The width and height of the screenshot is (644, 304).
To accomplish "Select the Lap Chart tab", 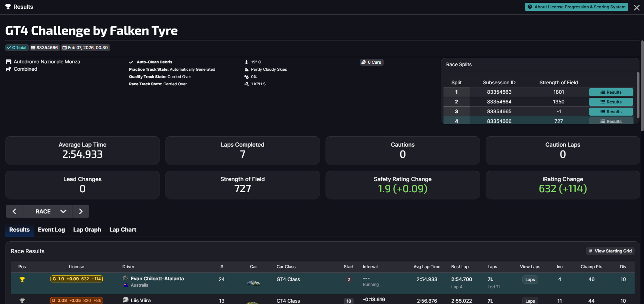I will (x=123, y=230).
